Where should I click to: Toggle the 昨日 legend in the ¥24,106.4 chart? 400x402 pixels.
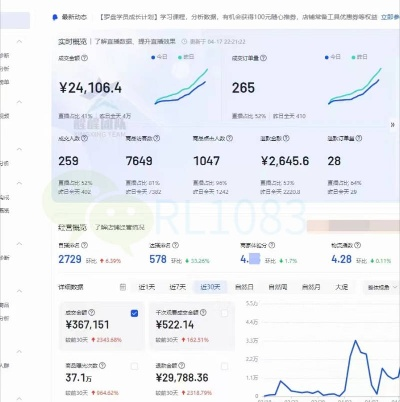pos(186,57)
